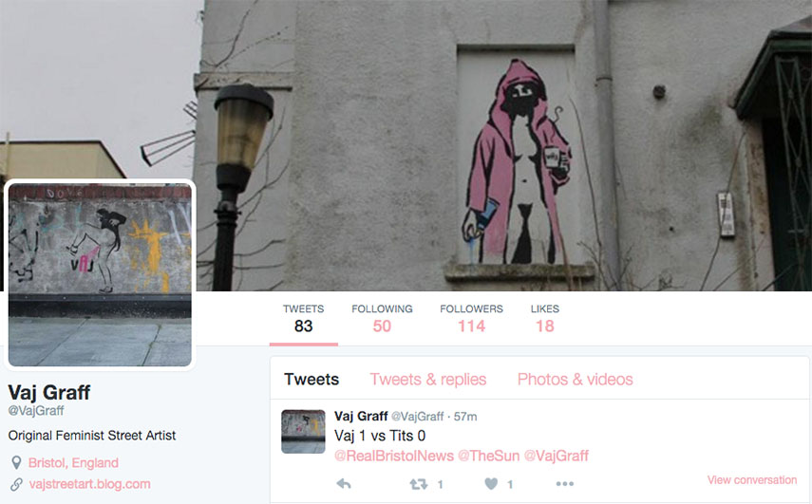Open the more options ellipsis on tweet
The height and width of the screenshot is (504, 812).
coord(564,484)
